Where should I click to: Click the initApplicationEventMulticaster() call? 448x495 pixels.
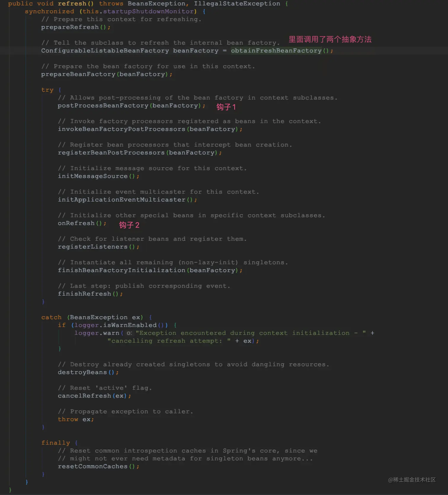pos(127,200)
